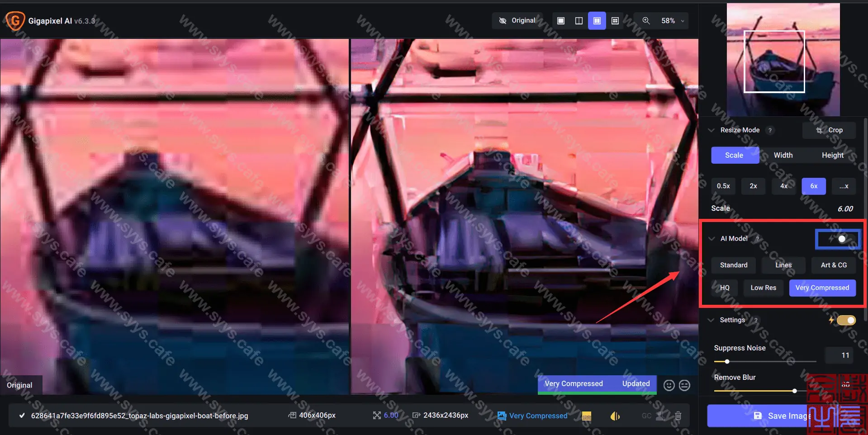This screenshot has width=868, height=435.
Task: Switch to the Width resize tab
Action: (783, 155)
